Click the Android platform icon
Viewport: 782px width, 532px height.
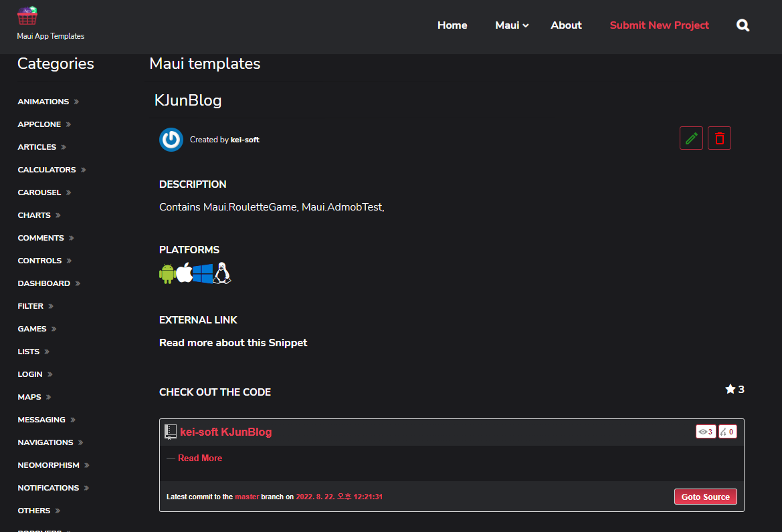click(167, 273)
